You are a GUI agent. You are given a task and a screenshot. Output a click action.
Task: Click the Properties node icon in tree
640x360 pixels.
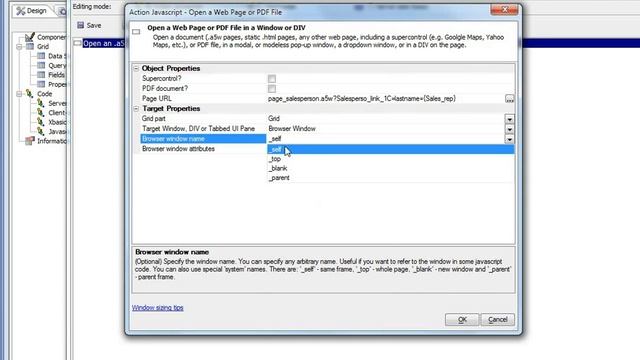click(x=41, y=84)
